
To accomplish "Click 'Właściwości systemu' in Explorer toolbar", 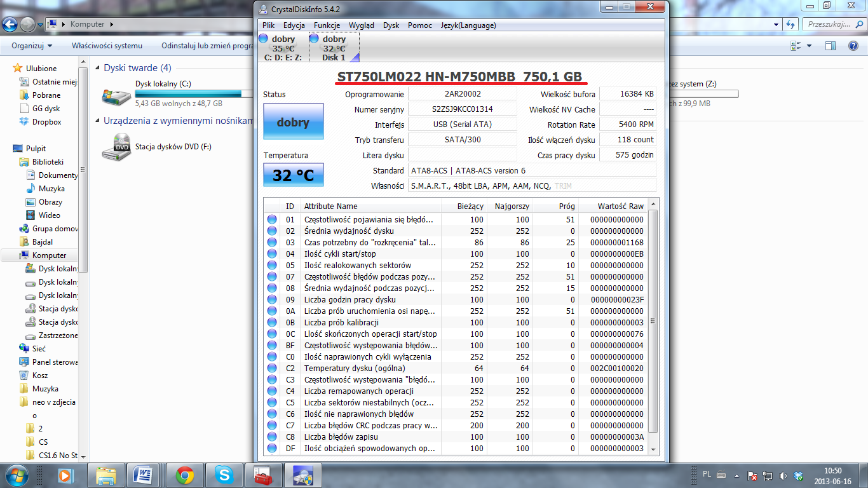I will tap(107, 46).
